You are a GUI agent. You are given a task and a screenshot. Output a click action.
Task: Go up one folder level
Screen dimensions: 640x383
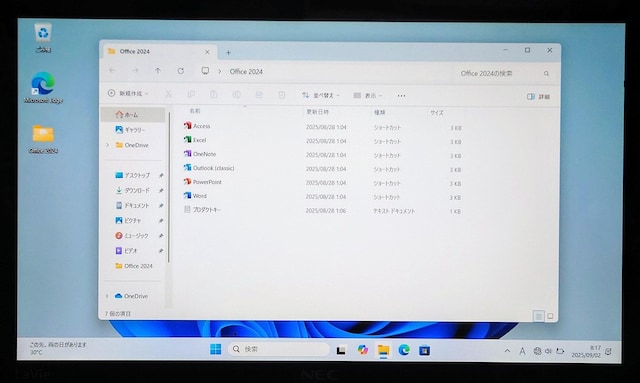pyautogui.click(x=158, y=71)
